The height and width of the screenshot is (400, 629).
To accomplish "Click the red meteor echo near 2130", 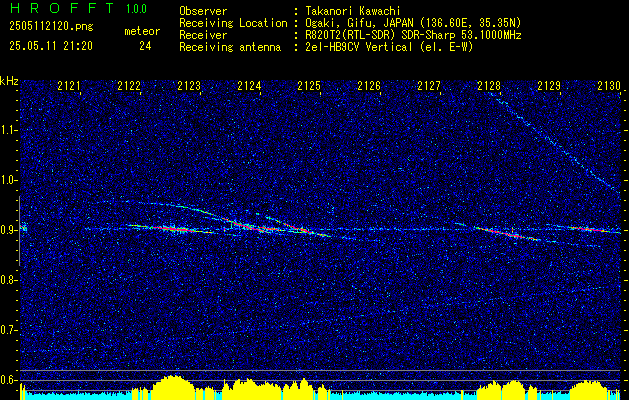I will pyautogui.click(x=590, y=229).
